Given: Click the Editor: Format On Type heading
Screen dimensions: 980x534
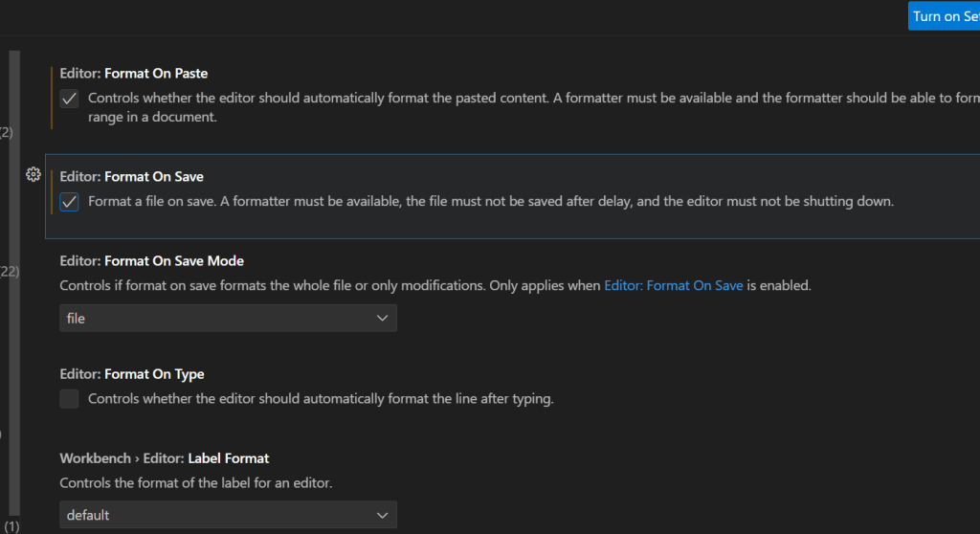Looking at the screenshot, I should 131,374.
